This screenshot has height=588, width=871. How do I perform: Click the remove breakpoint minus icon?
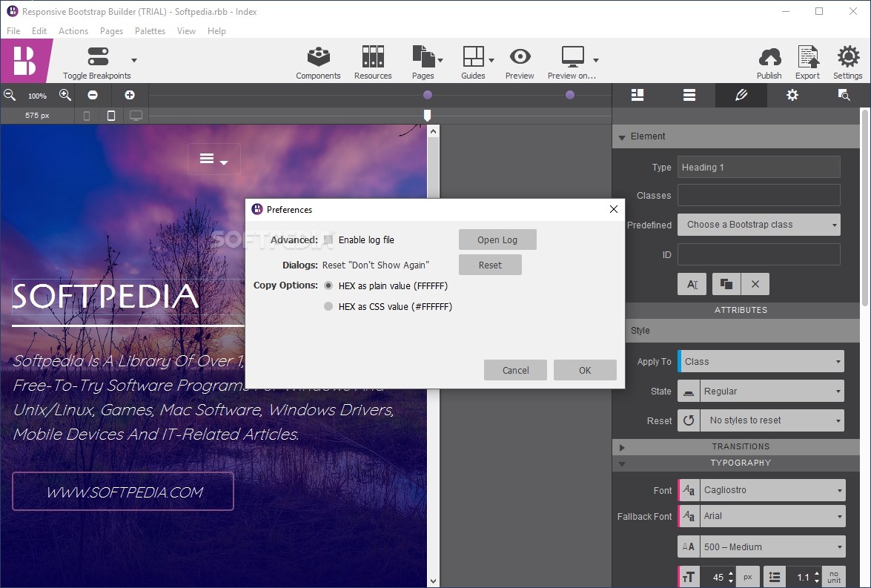click(x=93, y=95)
